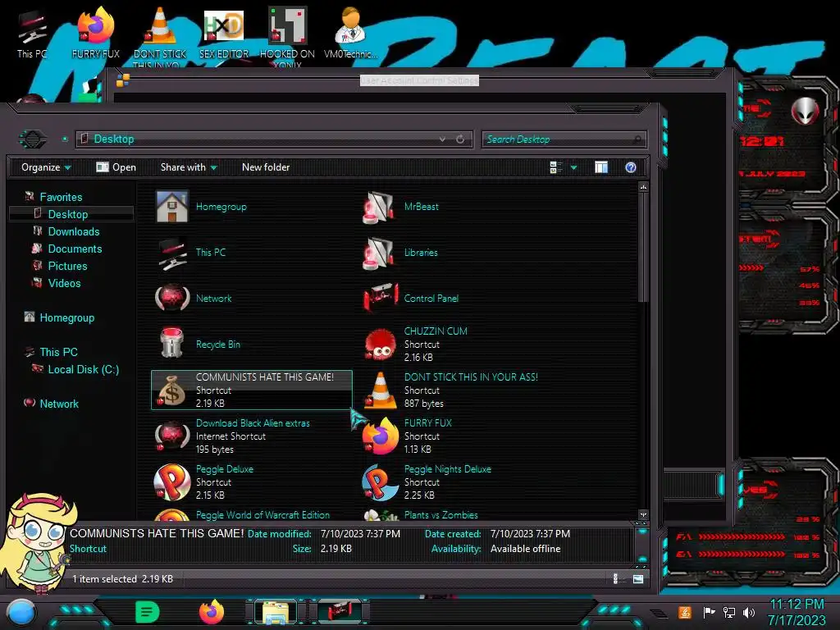This screenshot has height=630, width=840.
Task: Click the volume speaker tray icon
Action: 749,612
